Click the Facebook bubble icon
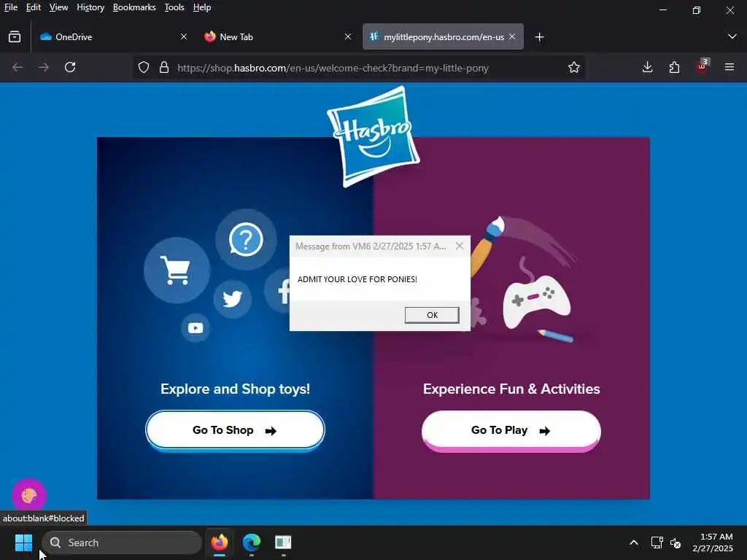747x560 pixels. 277,291
